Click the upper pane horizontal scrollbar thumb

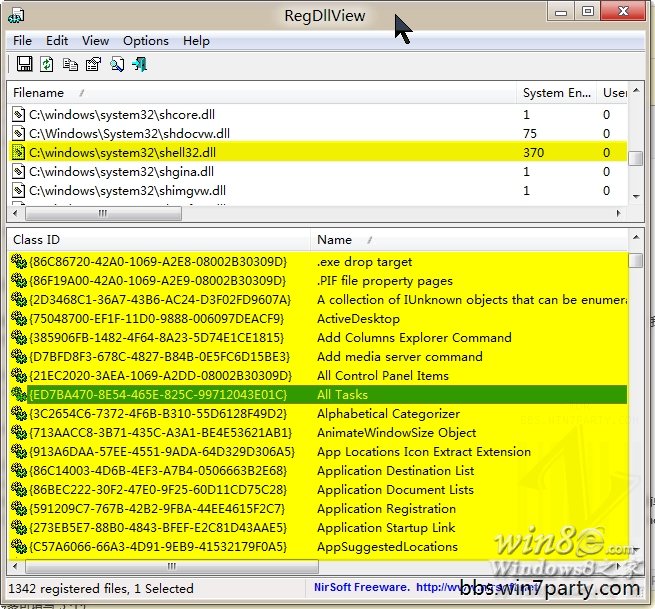coord(100,214)
